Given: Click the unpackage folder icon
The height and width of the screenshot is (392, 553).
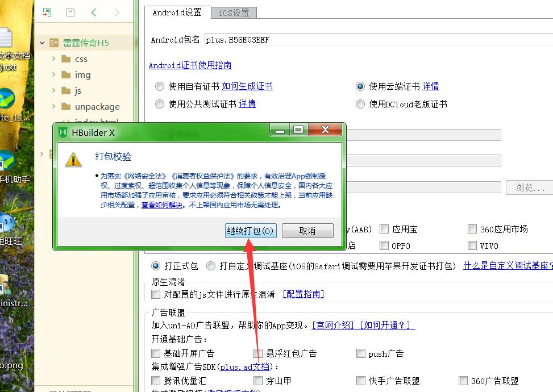Looking at the screenshot, I should tap(66, 107).
